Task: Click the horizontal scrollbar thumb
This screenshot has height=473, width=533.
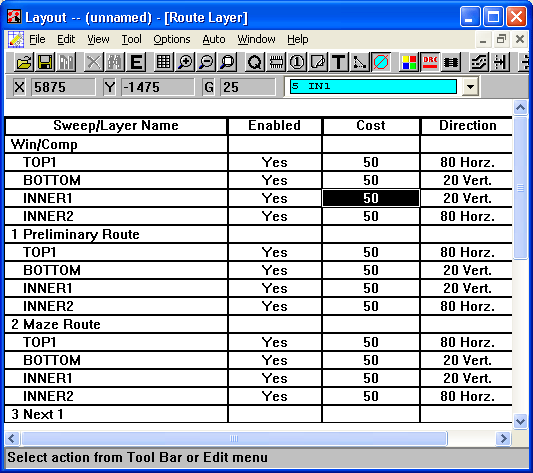Action: 234,438
